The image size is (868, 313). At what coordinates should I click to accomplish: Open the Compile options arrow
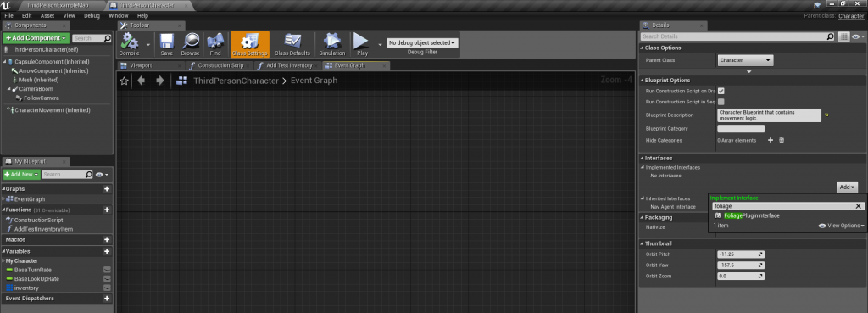pyautogui.click(x=147, y=44)
